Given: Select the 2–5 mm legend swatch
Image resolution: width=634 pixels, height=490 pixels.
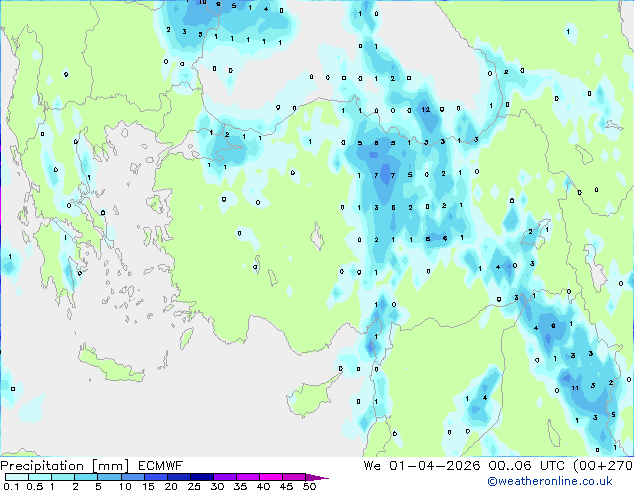Looking at the screenshot, I should click(x=86, y=477).
